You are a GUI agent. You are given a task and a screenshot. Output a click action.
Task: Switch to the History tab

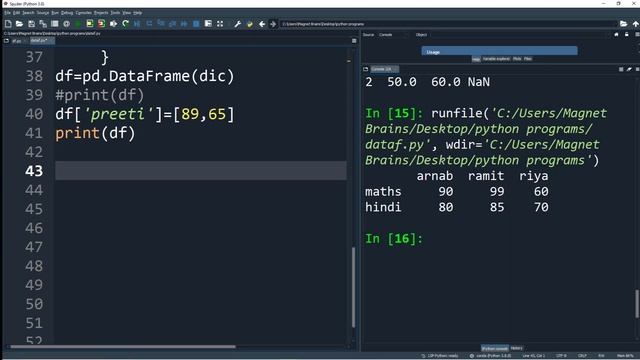tap(516, 348)
